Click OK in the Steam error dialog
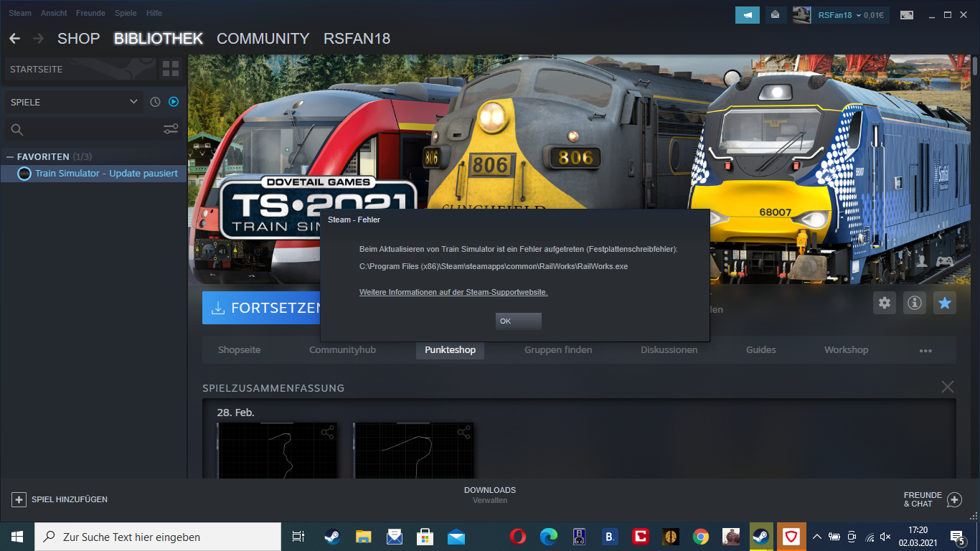 (518, 321)
